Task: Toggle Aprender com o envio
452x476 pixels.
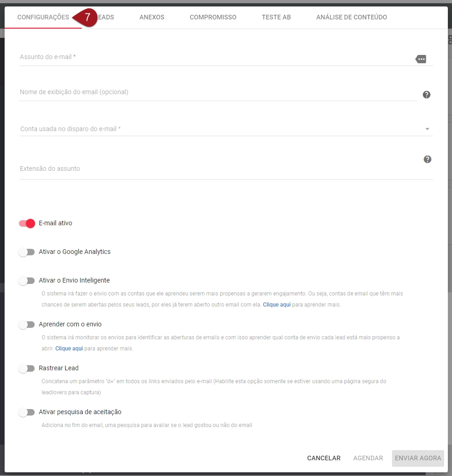Action: pyautogui.click(x=27, y=325)
